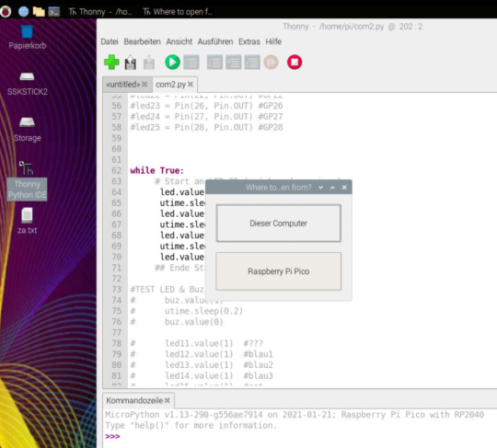Open the Papierkorb desktop icon

coord(28,38)
